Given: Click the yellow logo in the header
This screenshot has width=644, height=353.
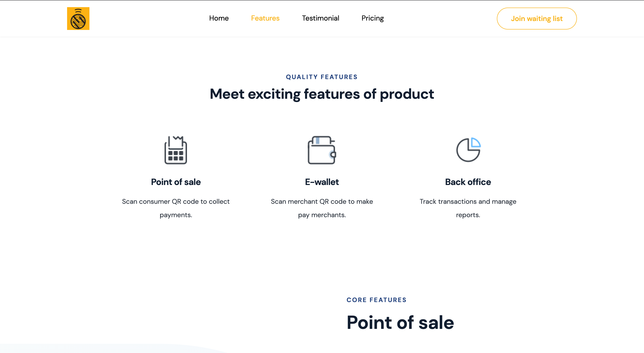Looking at the screenshot, I should 78,19.
